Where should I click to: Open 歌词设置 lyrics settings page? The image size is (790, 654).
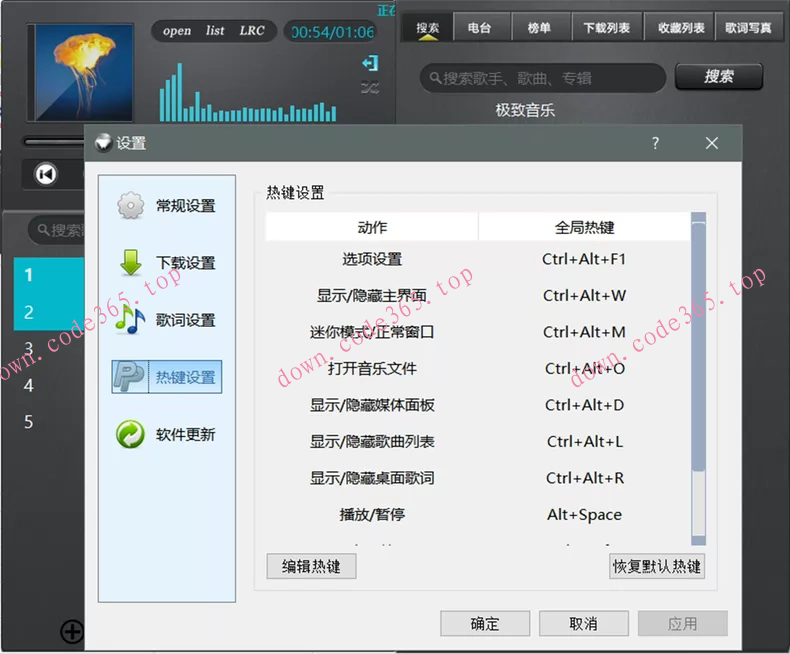click(166, 320)
